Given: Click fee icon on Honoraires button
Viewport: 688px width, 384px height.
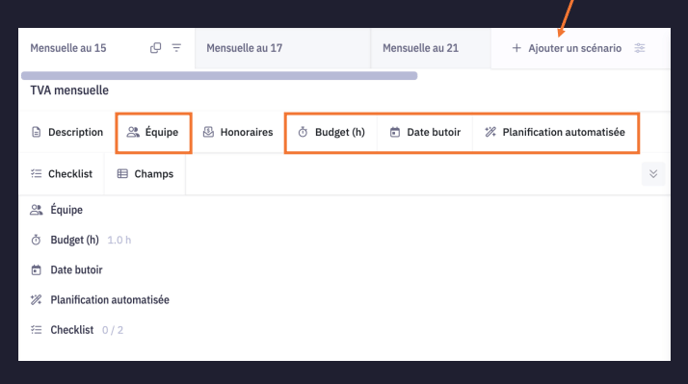Looking at the screenshot, I should click(208, 132).
